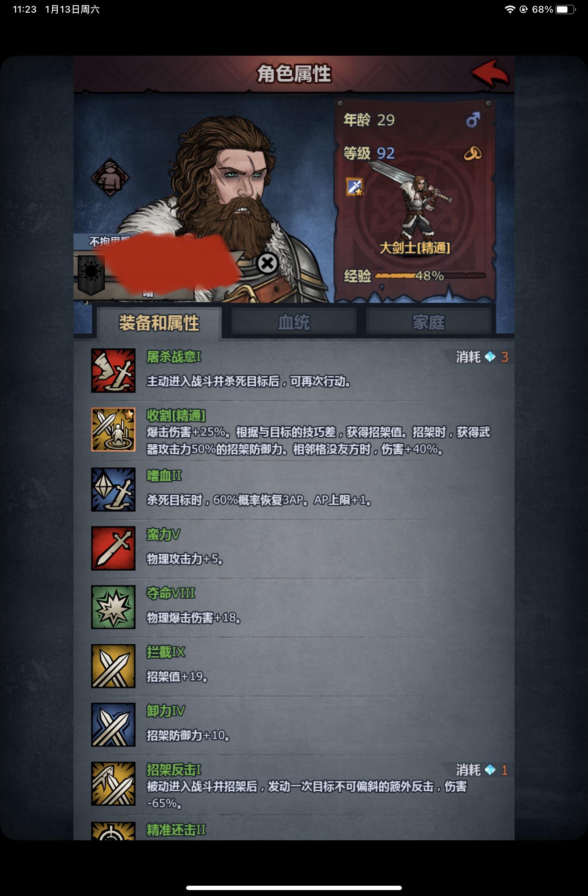The image size is (588, 896).
Task: Tap the hooded figure diamond icon
Action: tap(110, 178)
